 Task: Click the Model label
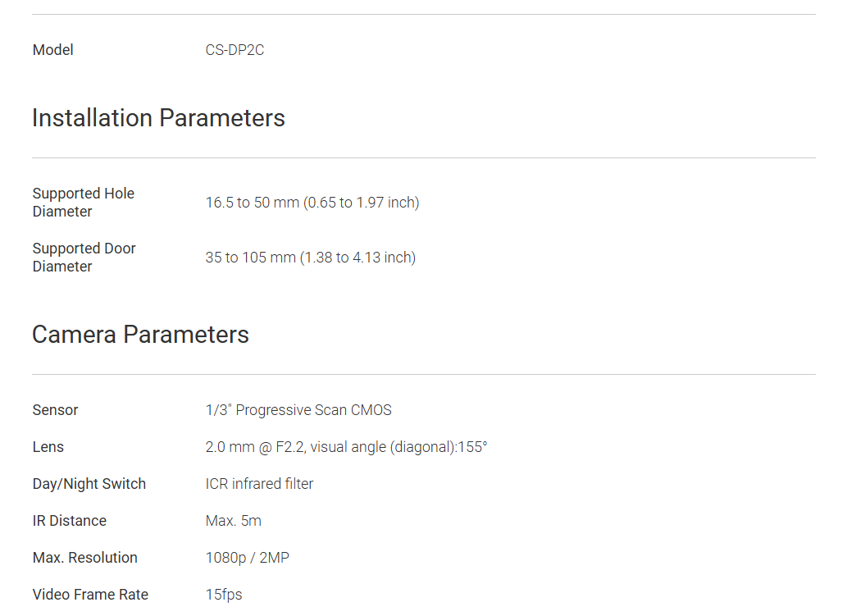[x=52, y=50]
